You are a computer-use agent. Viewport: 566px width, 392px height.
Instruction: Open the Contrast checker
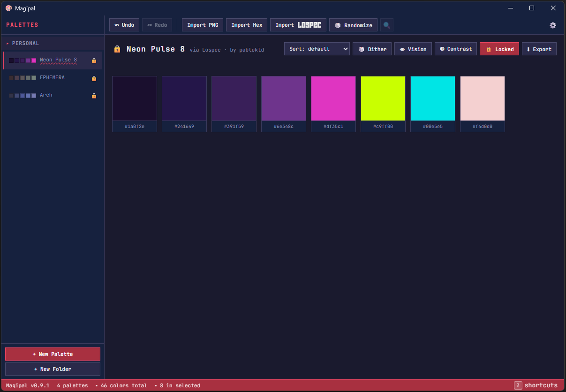pos(456,49)
